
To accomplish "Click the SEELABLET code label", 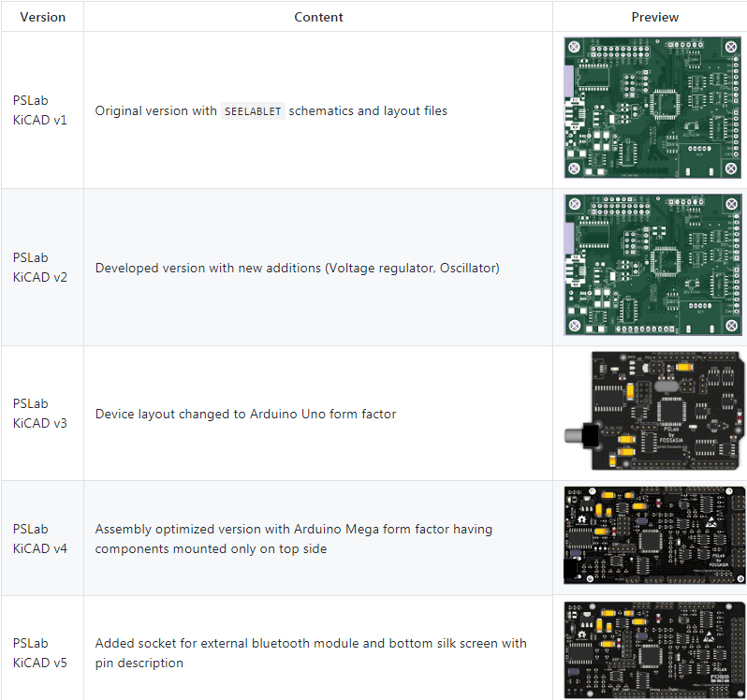I will coord(253,111).
